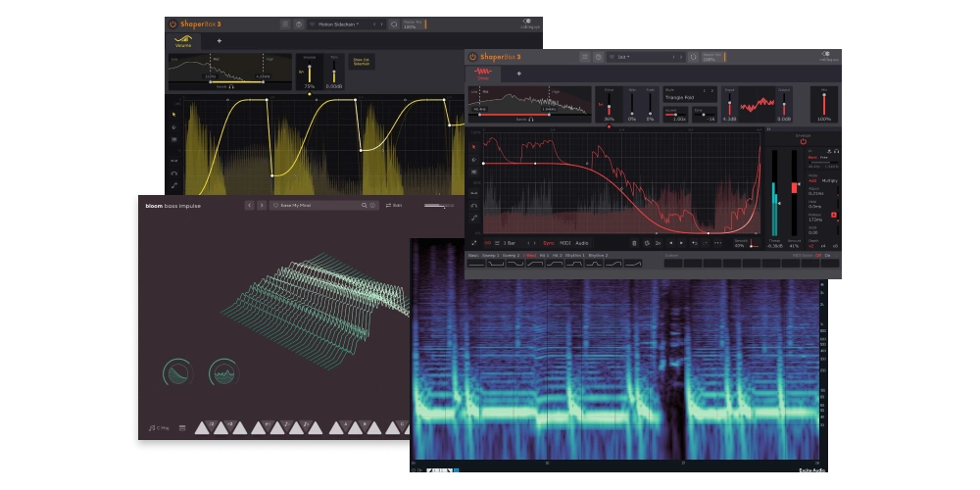The width and height of the screenshot is (980, 490).
Task: Open hamburger menu in Drive ShaperBox window
Action: (x=585, y=57)
